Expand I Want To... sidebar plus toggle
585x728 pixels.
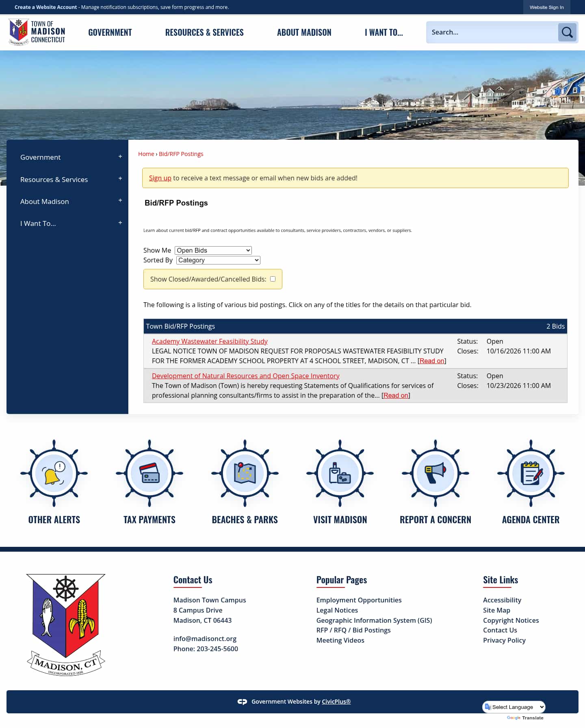[x=120, y=223]
